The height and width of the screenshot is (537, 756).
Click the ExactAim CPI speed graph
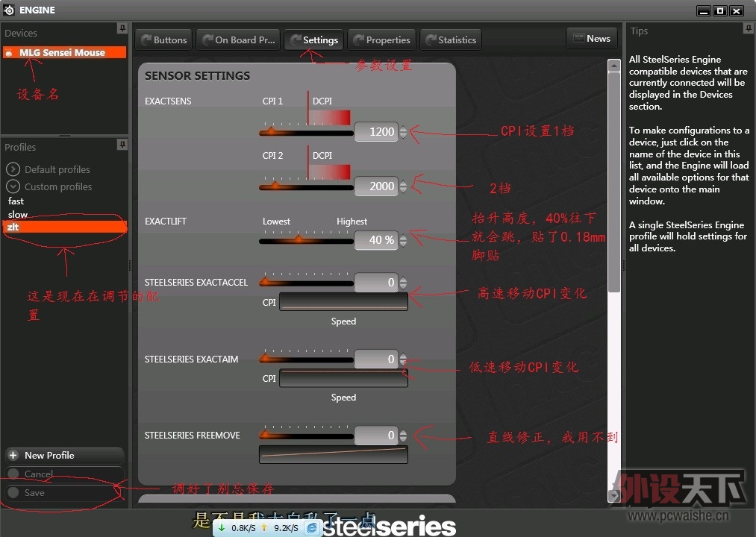pos(343,378)
